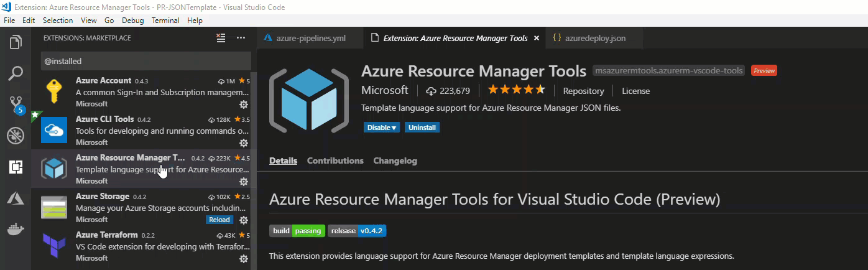
Task: Open the Terminal menu
Action: pos(165,21)
